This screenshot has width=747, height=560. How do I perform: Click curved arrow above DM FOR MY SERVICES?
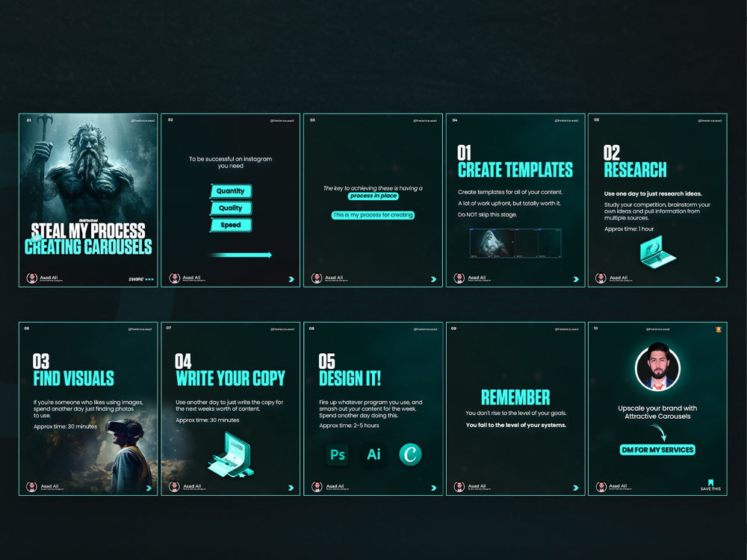pos(659,432)
